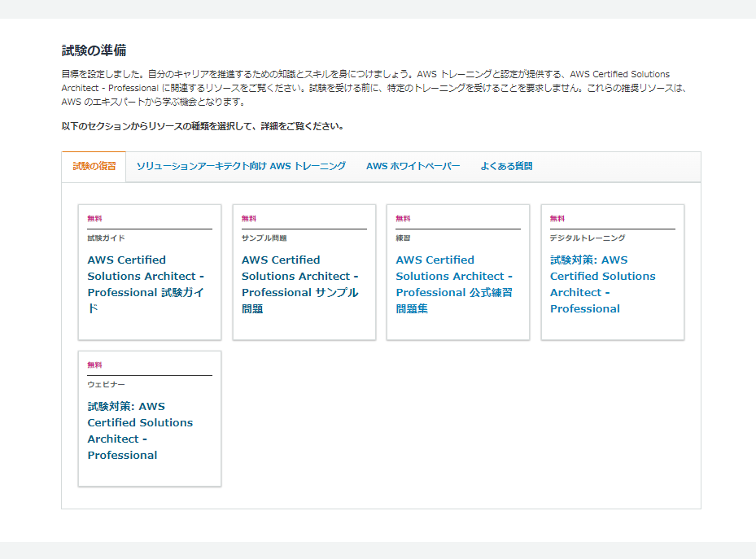The image size is (756, 559).
Task: Click 無料 label on サンプル問題 card
Action: click(x=249, y=219)
